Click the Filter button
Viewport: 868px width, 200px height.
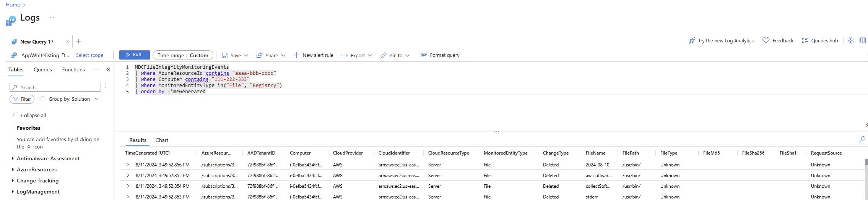click(22, 99)
